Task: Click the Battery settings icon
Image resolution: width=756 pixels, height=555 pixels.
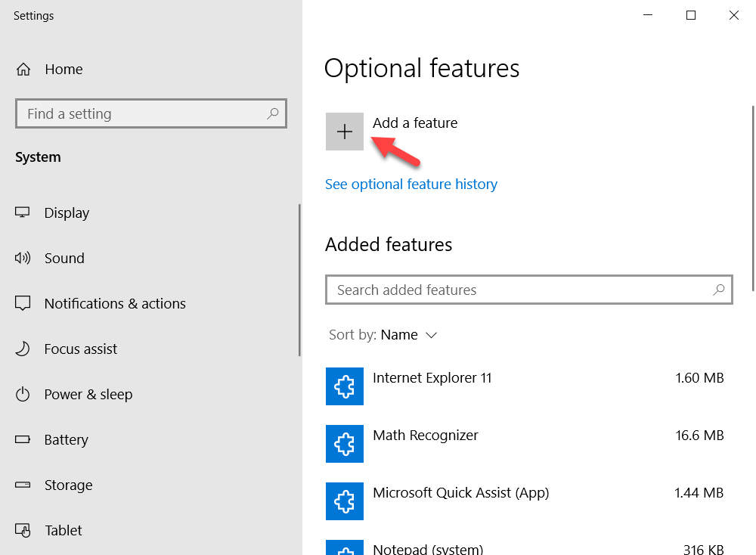Action: 23,439
